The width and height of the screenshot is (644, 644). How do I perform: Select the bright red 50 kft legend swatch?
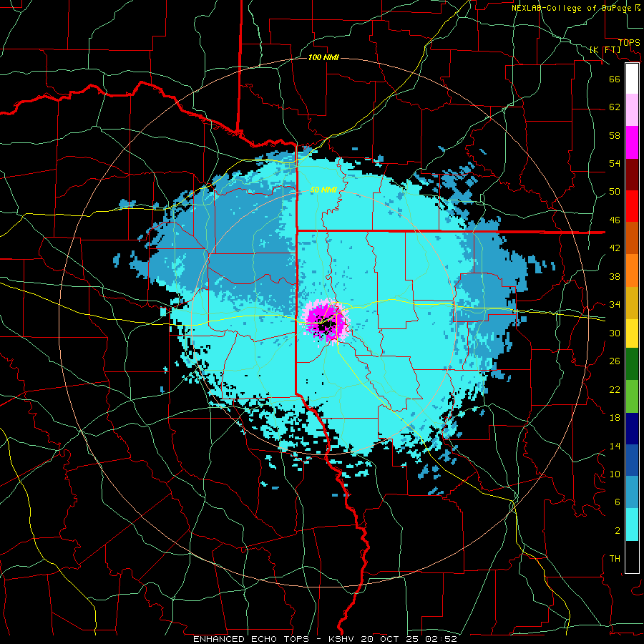(632, 206)
